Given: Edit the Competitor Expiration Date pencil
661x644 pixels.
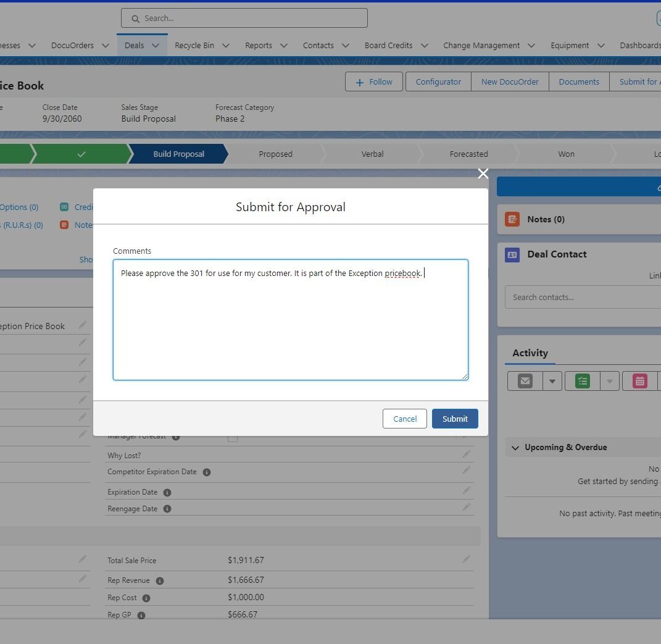Looking at the screenshot, I should click(x=466, y=470).
